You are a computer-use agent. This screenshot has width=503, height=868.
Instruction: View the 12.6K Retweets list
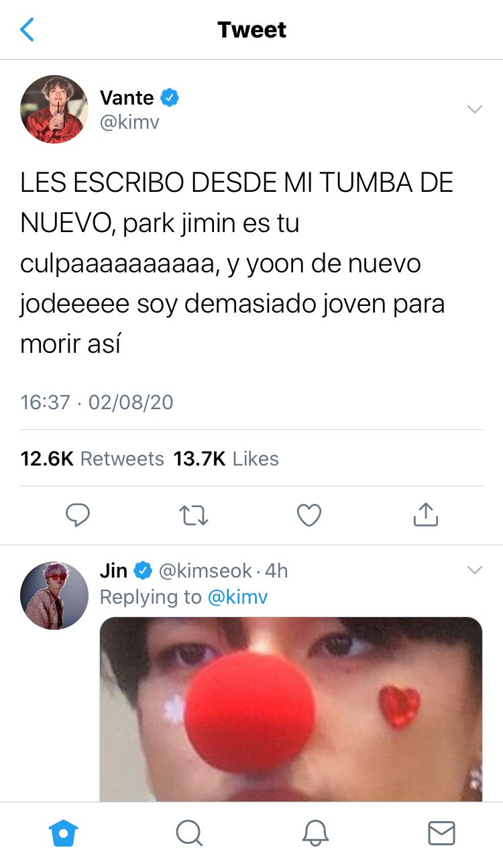point(93,459)
